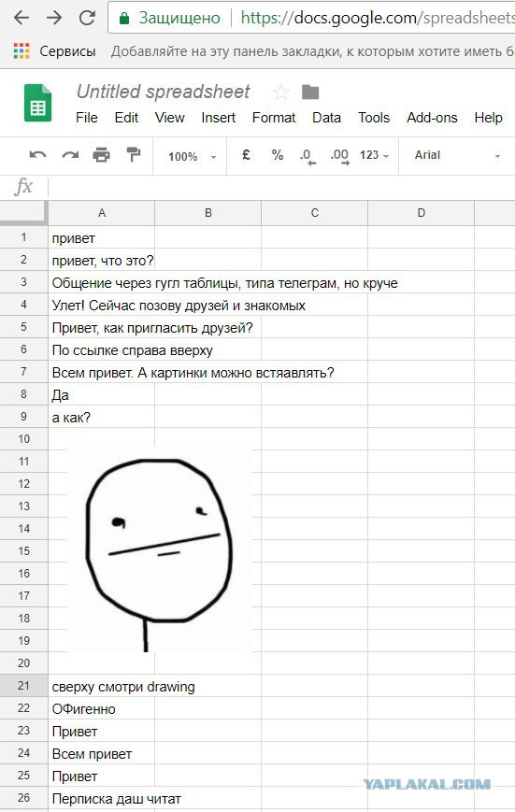Image resolution: width=515 pixels, height=812 pixels.
Task: Click the browser Forward arrow
Action: [x=54, y=18]
